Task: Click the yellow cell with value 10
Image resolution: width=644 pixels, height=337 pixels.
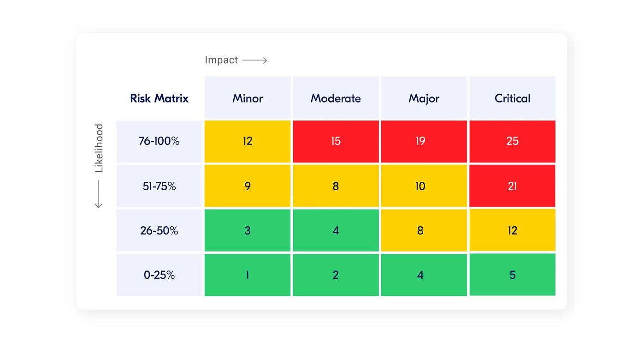Action: [x=424, y=186]
